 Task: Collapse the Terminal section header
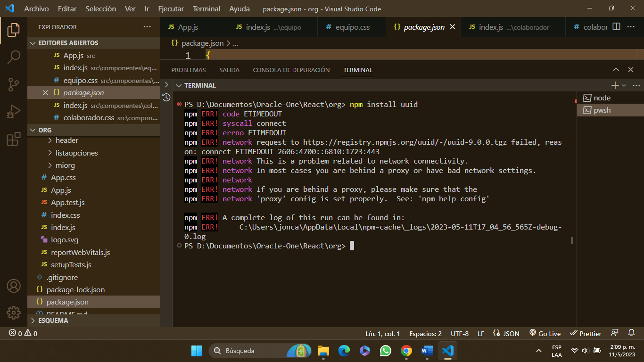tap(200, 85)
